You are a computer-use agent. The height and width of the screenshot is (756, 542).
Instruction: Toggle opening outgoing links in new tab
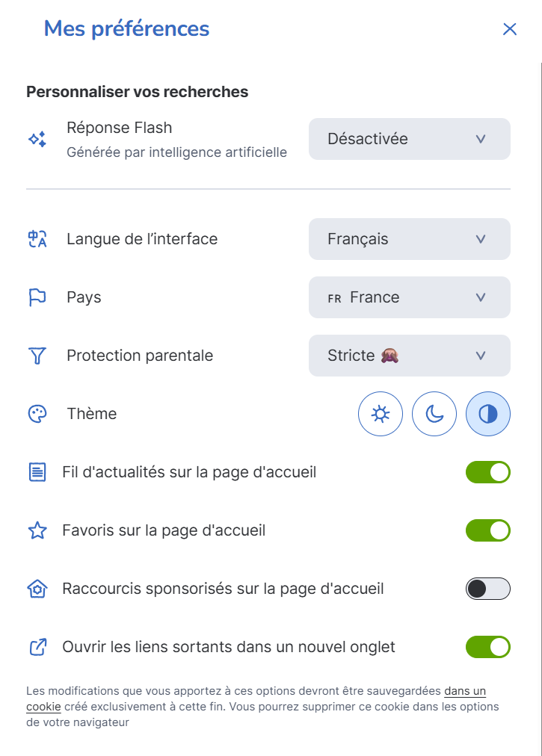488,647
